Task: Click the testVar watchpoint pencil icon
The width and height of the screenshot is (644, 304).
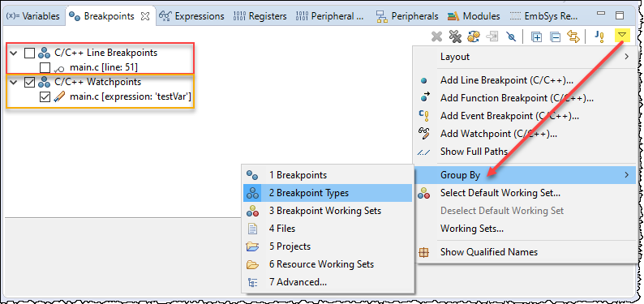Action: [59, 97]
